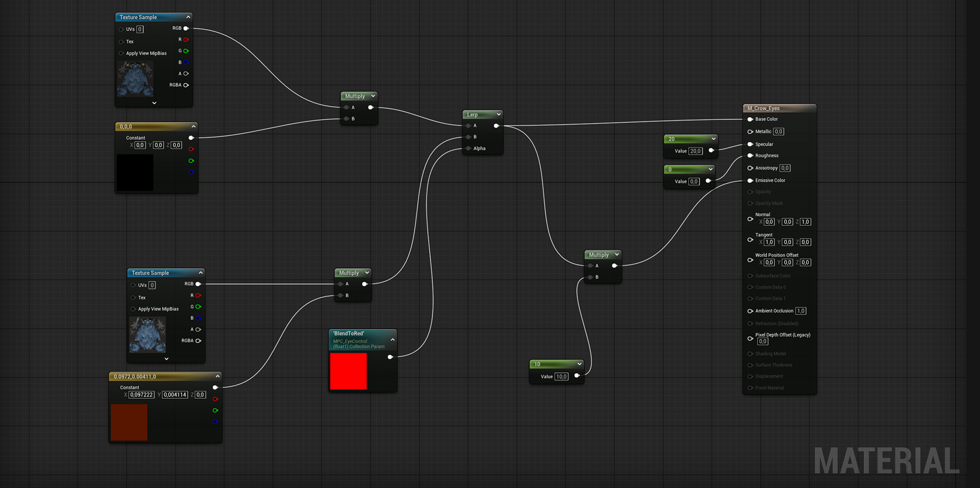This screenshot has height=488, width=980.
Task: Click the Ambient Occlusion input pin
Action: [750, 311]
